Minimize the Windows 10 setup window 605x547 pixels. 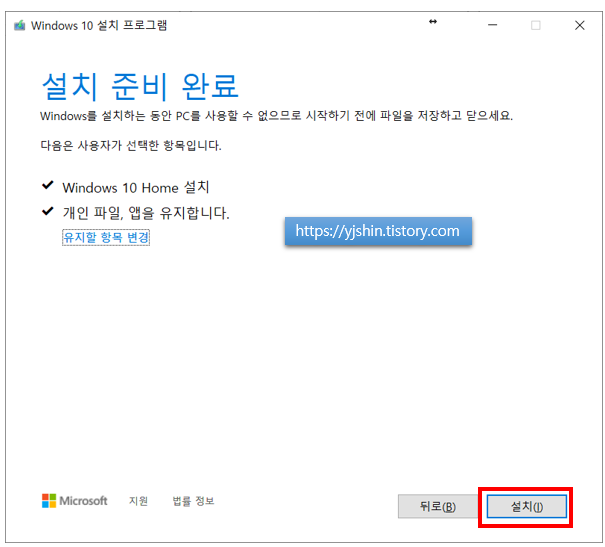[492, 25]
